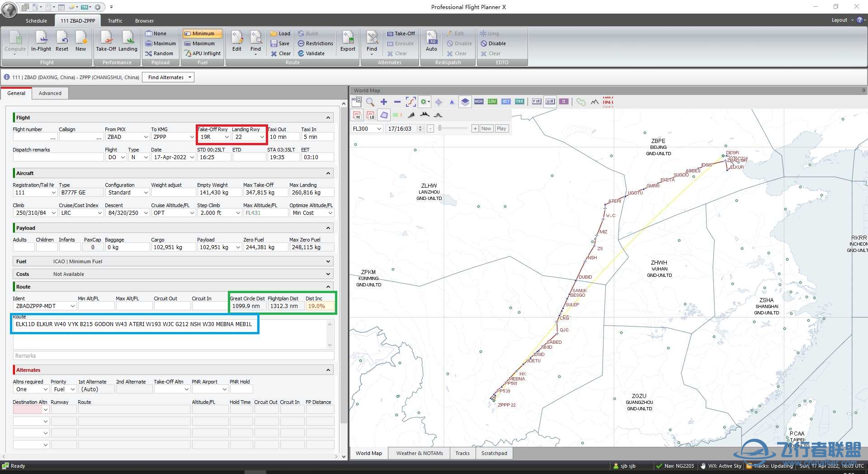The image size is (868, 474).
Task: Switch to Traffic tab
Action: tap(115, 21)
